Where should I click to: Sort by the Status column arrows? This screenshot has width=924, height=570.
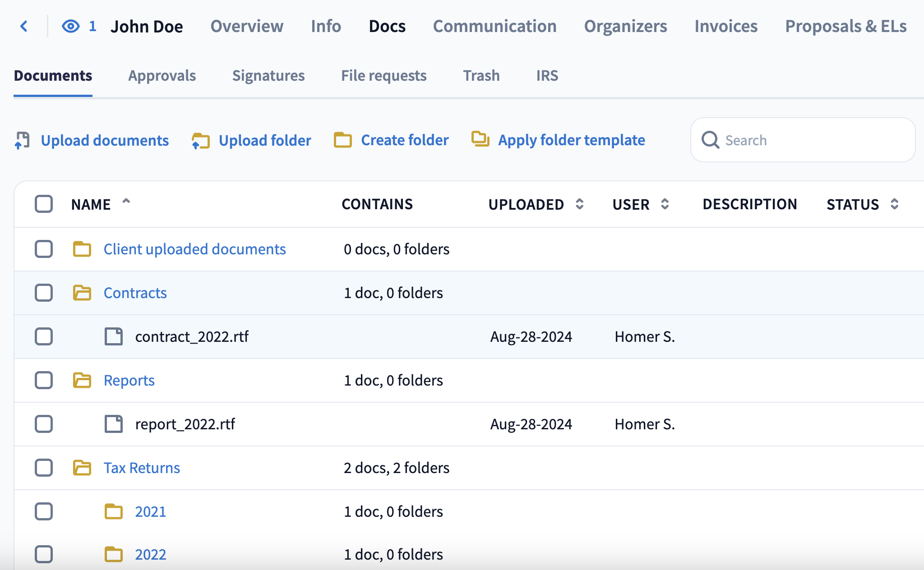[x=895, y=204]
